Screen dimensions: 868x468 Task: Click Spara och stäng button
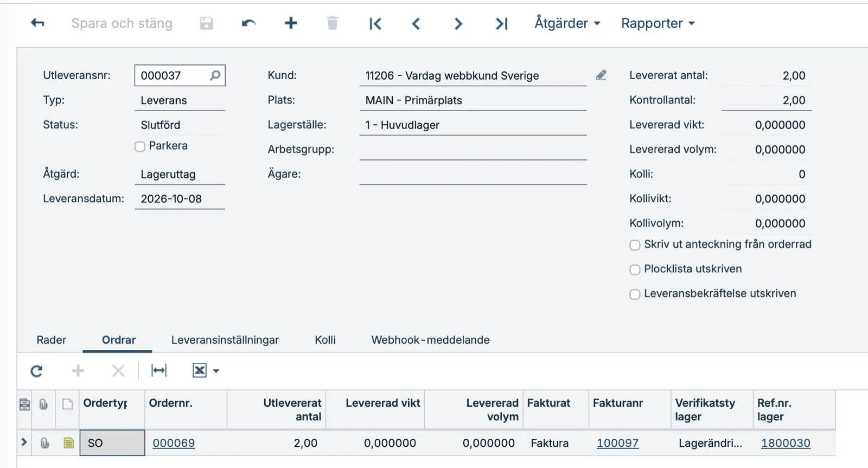[122, 23]
